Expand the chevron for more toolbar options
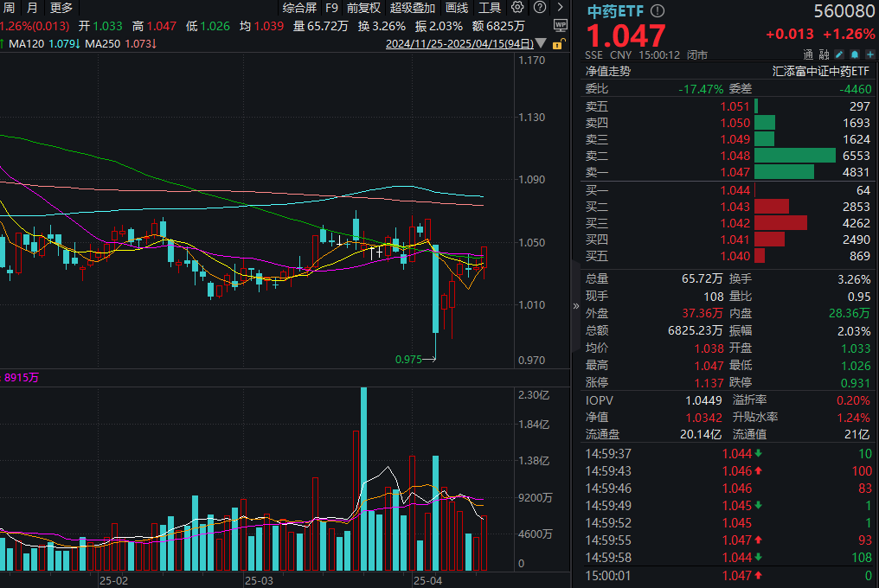The width and height of the screenshot is (879, 588). (x=561, y=7)
